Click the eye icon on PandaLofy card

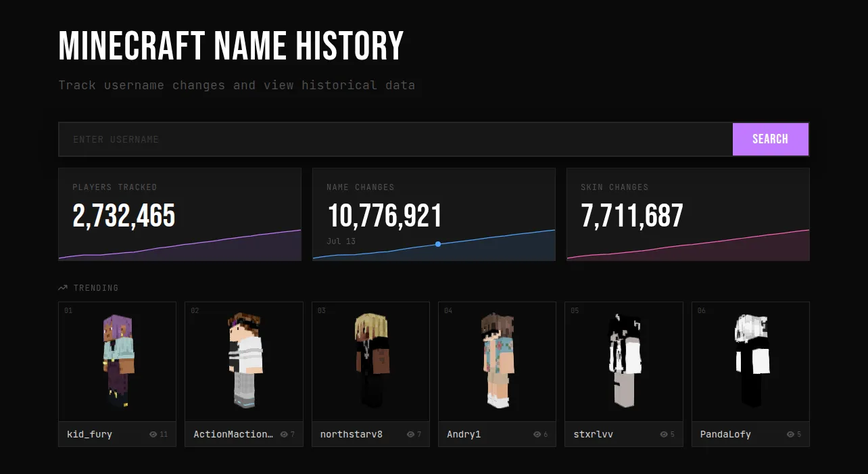[790, 435]
